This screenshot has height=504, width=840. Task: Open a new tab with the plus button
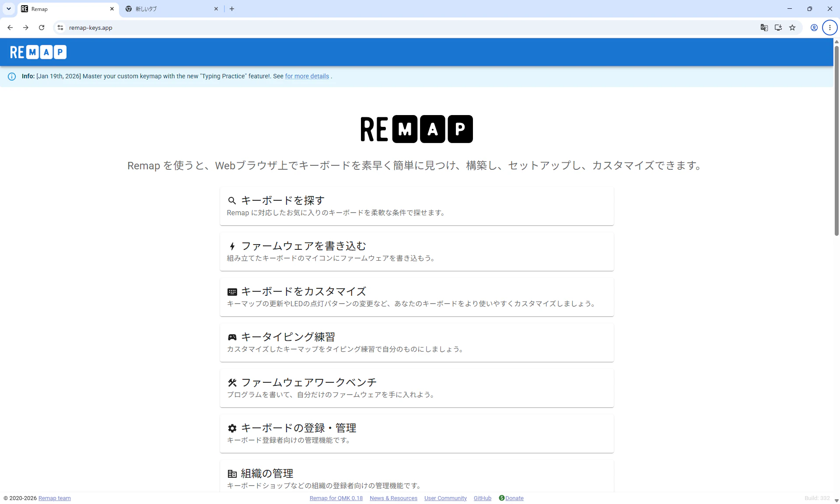tap(232, 9)
